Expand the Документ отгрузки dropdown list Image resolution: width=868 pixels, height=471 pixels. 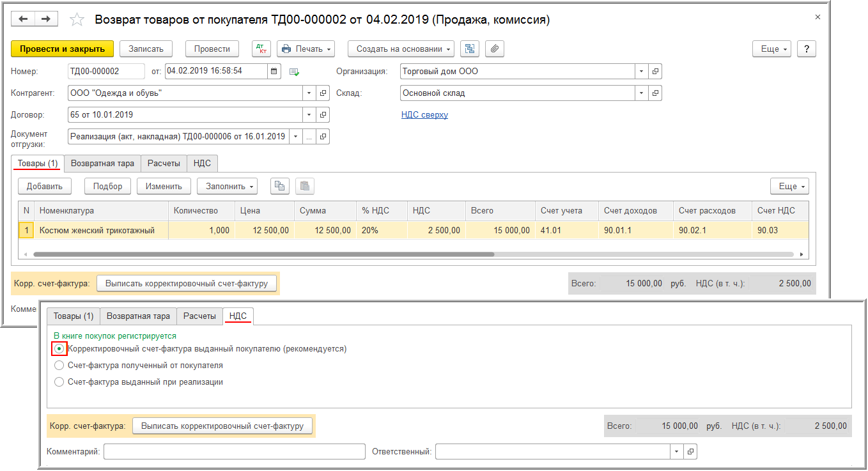[x=296, y=136]
